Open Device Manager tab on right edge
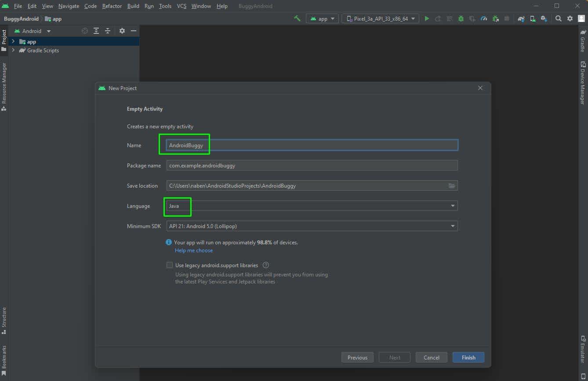Image resolution: width=588 pixels, height=381 pixels. point(583,83)
